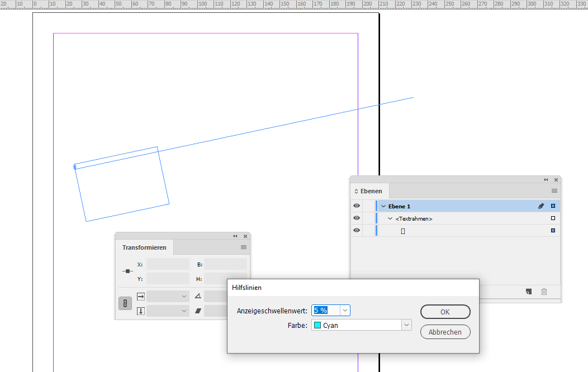588x372 pixels.
Task: Click the pen icon on the Ebene 1 row
Action: 540,206
